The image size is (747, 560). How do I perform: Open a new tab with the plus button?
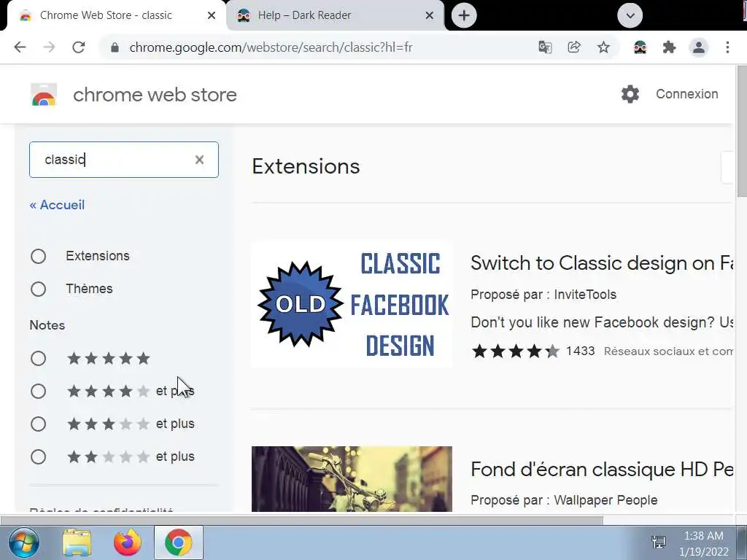pyautogui.click(x=463, y=15)
